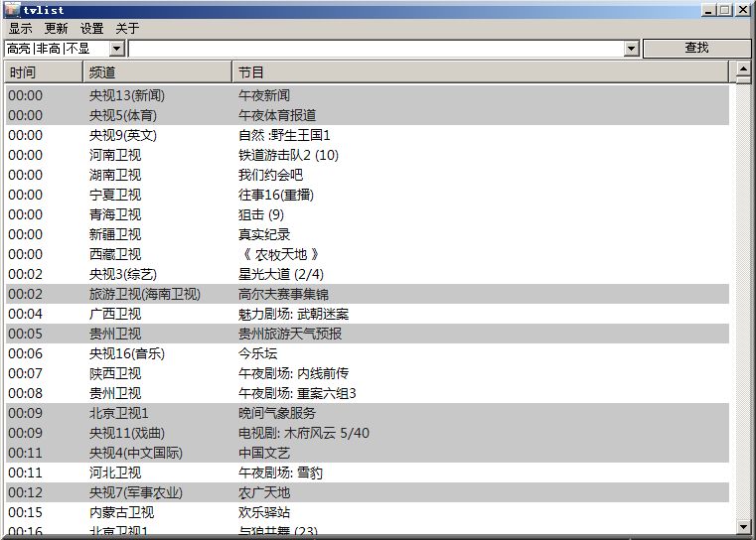
Task: Select the 午夜体育报道 row
Action: tap(367, 115)
